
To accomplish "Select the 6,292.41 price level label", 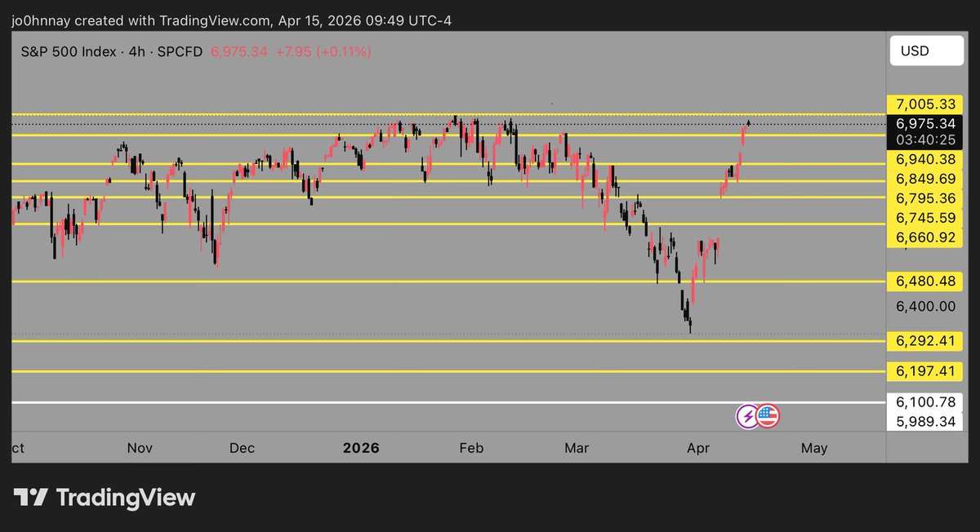I will click(x=925, y=340).
